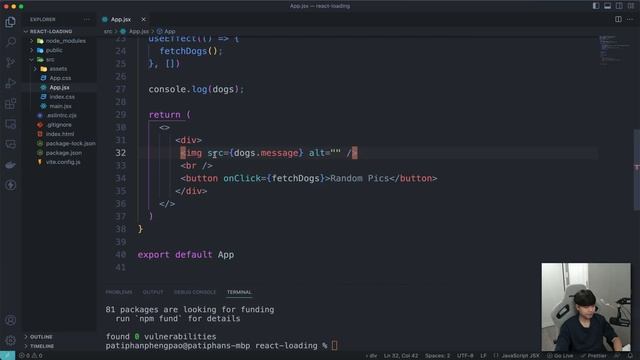Screen dimensions: 640x360
Task: Click LF end of line selector
Action: [483, 356]
